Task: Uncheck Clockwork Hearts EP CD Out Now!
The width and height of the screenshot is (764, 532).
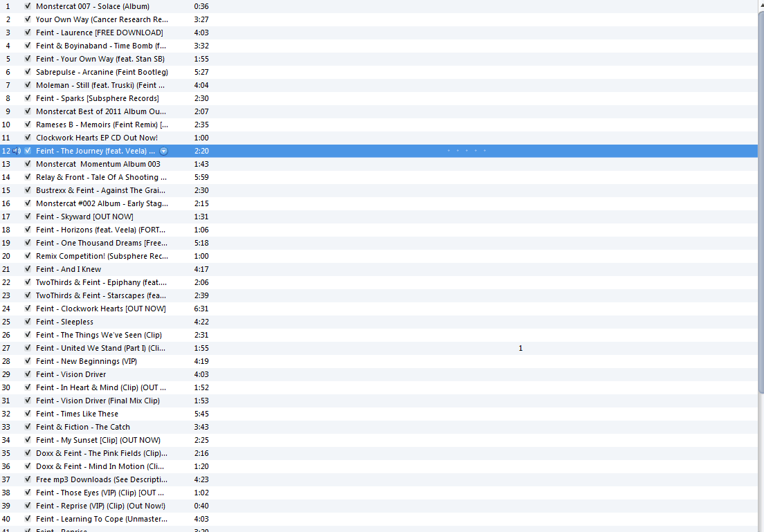Action: pos(28,138)
